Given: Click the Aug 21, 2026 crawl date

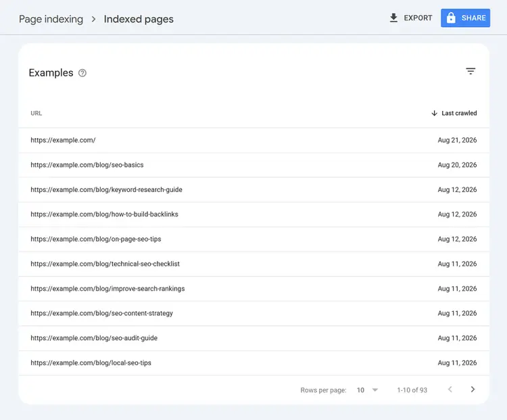Looking at the screenshot, I should coord(457,140).
